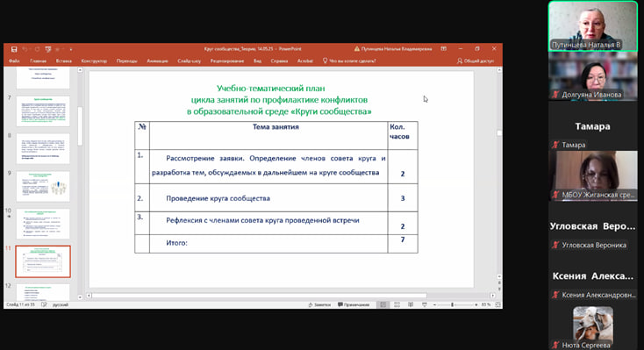Click the Redo icon in quick access toolbar

37,49
